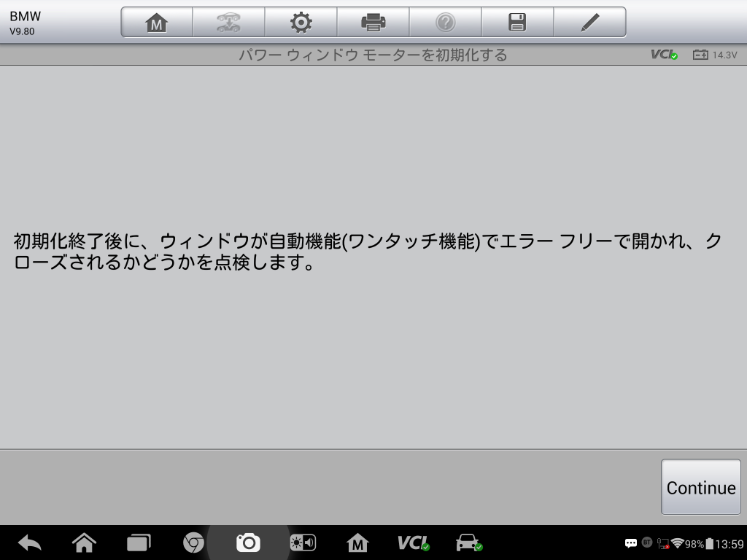Tap the BMW V9.80 version label

26,23
